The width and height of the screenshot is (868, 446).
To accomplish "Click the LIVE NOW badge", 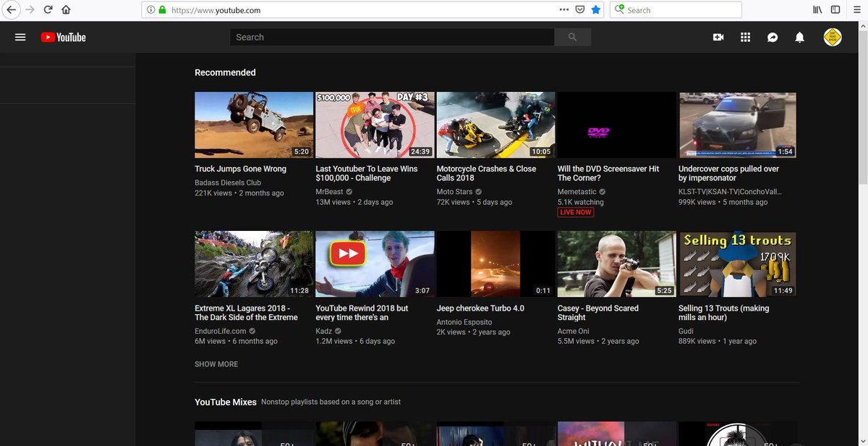I will click(x=575, y=212).
